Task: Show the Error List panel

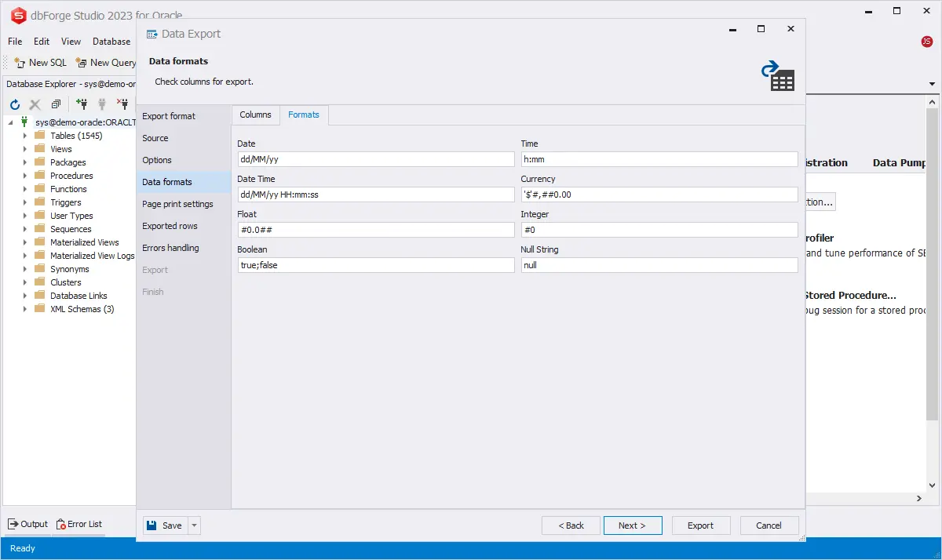Action: pyautogui.click(x=78, y=524)
